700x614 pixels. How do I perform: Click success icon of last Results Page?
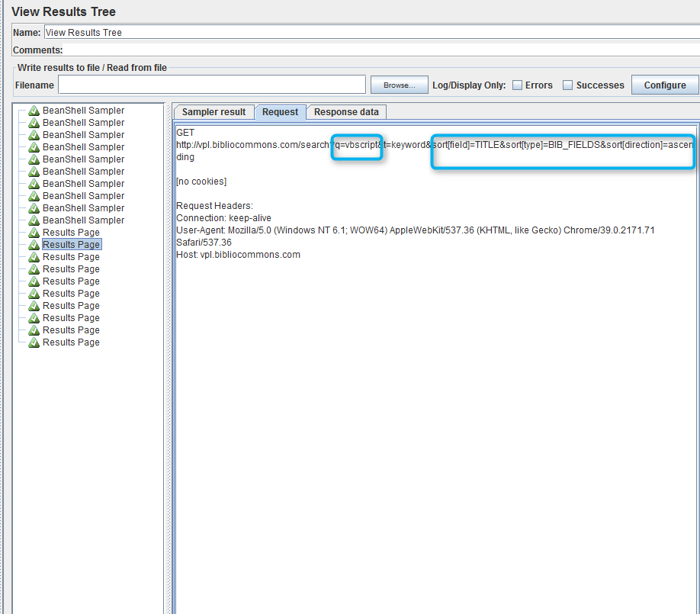point(34,342)
